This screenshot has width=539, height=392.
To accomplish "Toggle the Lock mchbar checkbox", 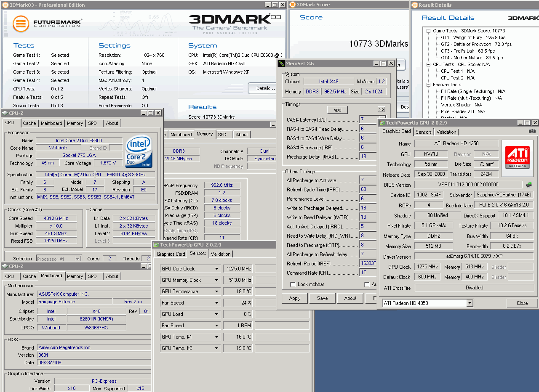I will click(293, 285).
